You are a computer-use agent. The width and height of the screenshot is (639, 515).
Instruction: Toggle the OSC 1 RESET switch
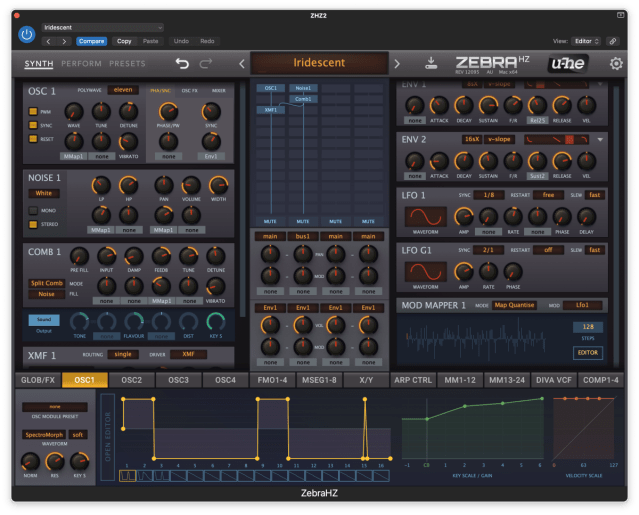[x=33, y=139]
